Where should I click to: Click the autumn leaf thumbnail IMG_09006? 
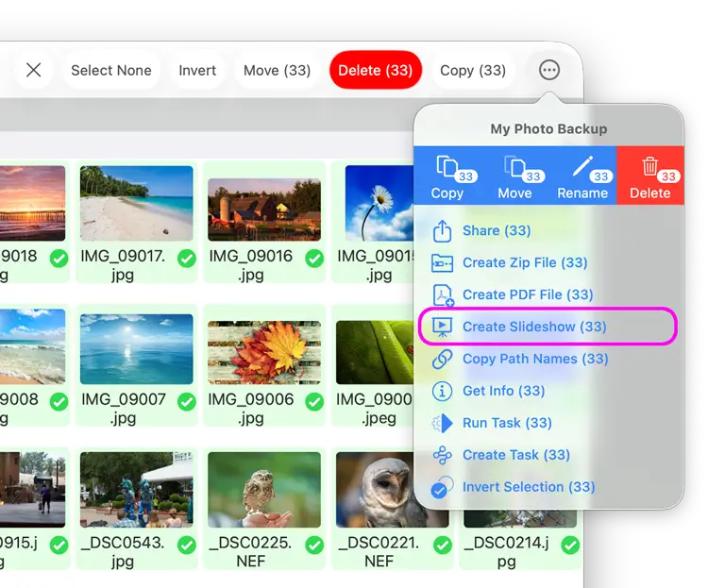tap(264, 352)
